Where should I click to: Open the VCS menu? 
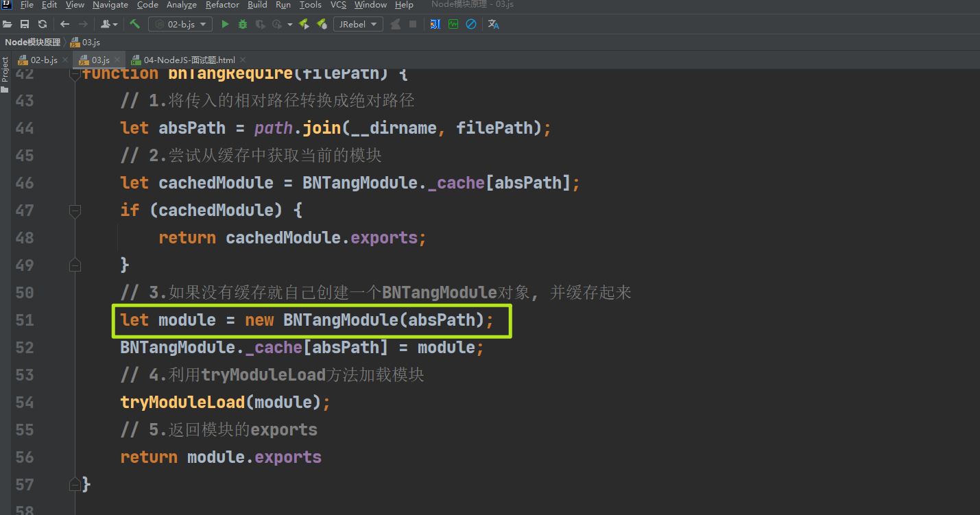coord(338,5)
